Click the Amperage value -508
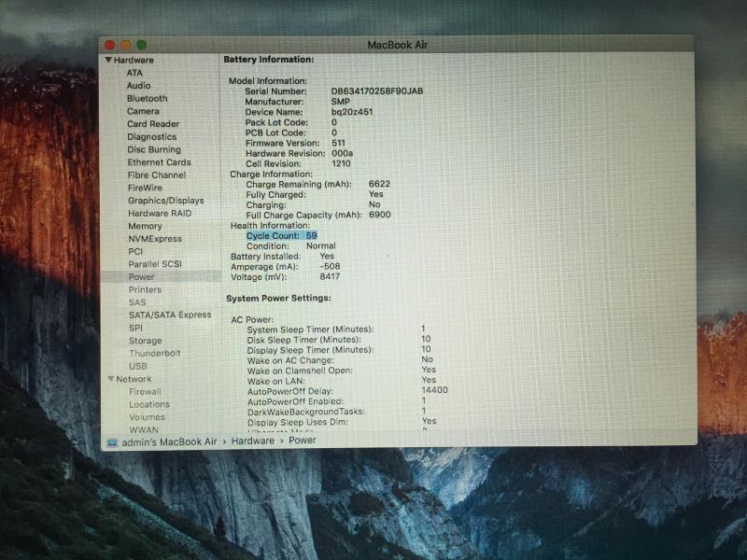Viewport: 747px width, 560px height. (x=330, y=266)
